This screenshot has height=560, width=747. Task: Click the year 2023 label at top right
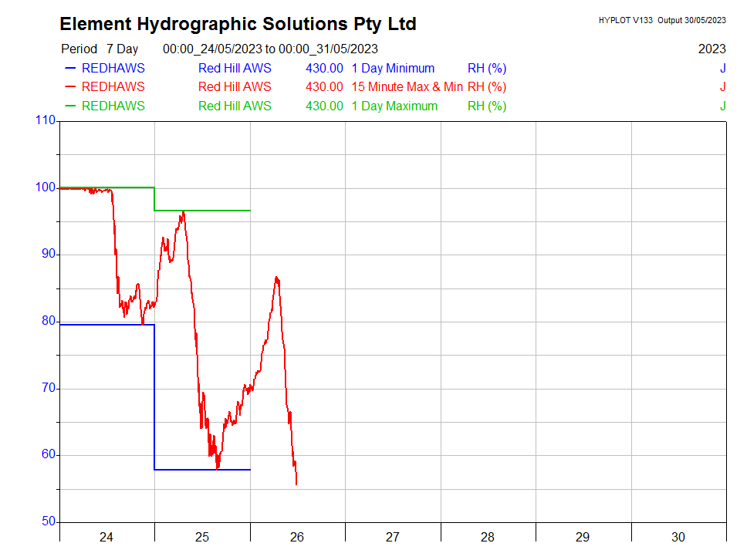712,49
